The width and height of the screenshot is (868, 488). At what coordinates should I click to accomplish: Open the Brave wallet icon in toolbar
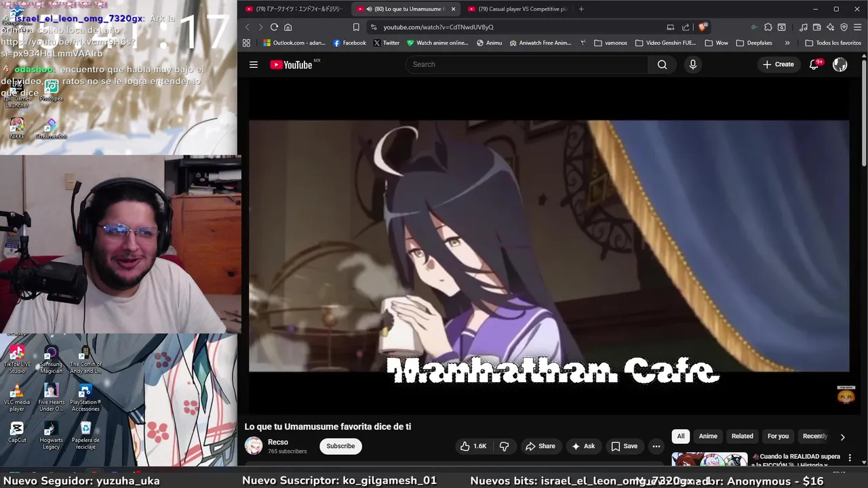pyautogui.click(x=817, y=27)
